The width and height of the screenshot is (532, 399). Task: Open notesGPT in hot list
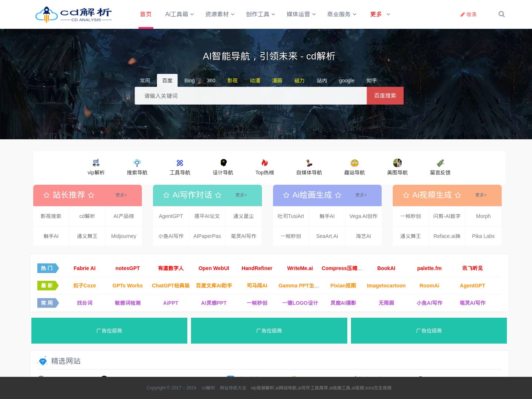click(127, 268)
